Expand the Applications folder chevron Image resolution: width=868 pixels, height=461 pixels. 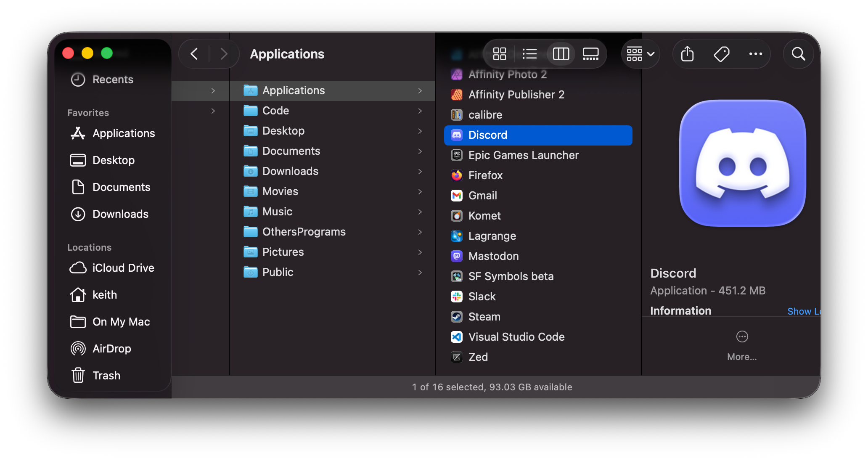coord(420,90)
